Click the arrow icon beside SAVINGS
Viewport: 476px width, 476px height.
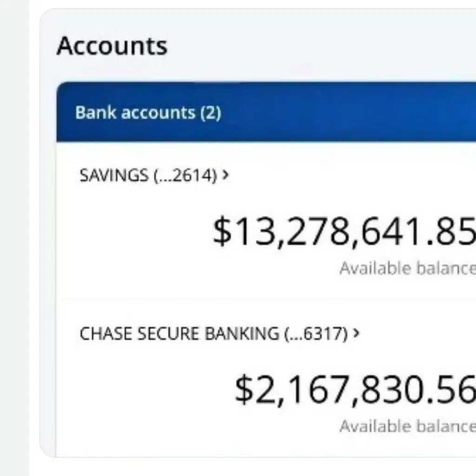[x=225, y=175]
